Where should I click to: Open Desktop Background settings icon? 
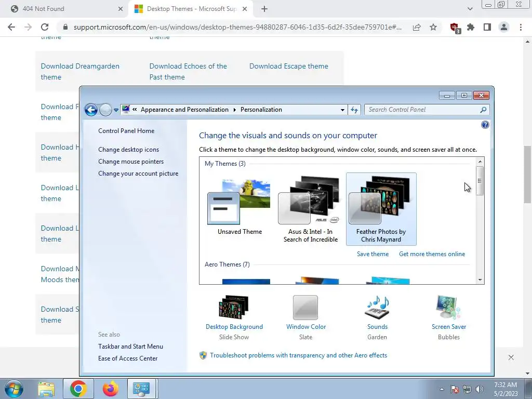tap(234, 308)
